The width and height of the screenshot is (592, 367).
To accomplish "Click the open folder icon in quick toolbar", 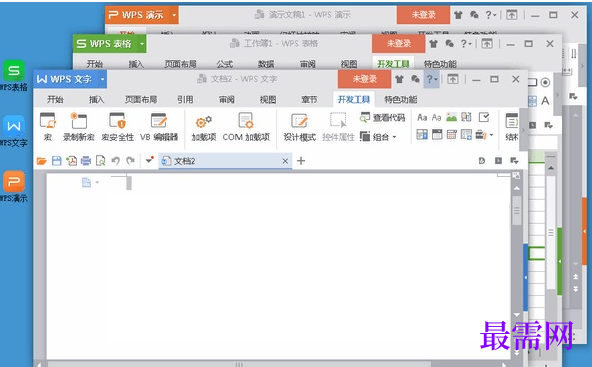I will coord(42,161).
